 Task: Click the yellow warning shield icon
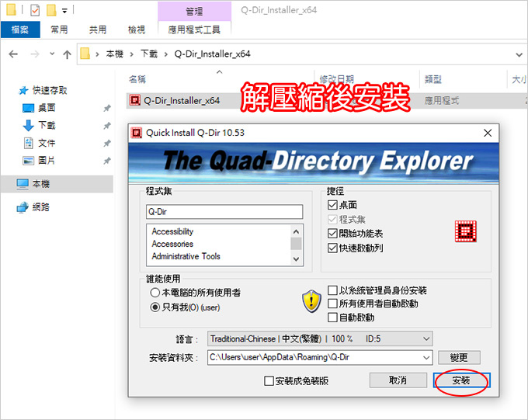311,300
